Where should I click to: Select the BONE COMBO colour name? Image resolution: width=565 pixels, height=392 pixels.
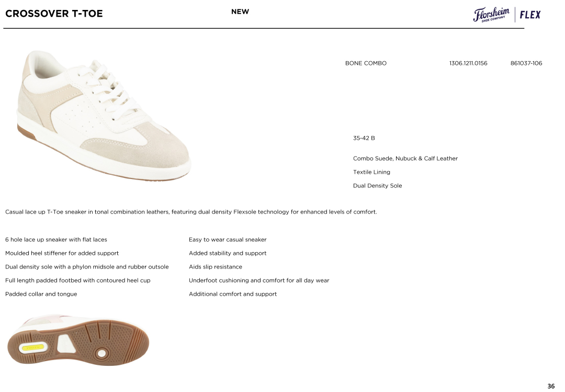point(366,63)
